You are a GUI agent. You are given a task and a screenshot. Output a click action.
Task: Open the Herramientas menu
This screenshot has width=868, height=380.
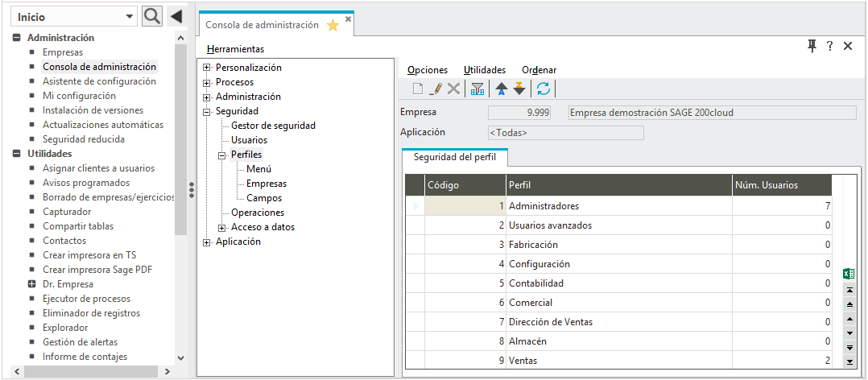tap(235, 49)
